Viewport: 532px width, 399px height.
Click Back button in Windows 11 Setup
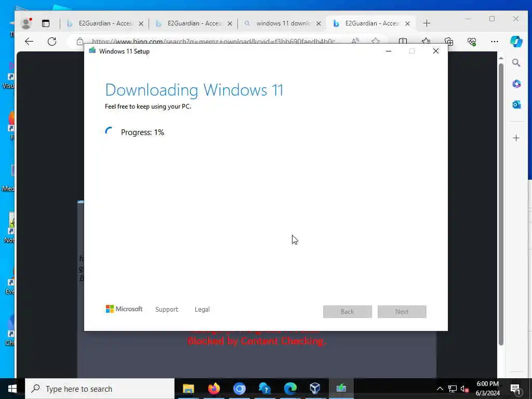click(x=348, y=312)
